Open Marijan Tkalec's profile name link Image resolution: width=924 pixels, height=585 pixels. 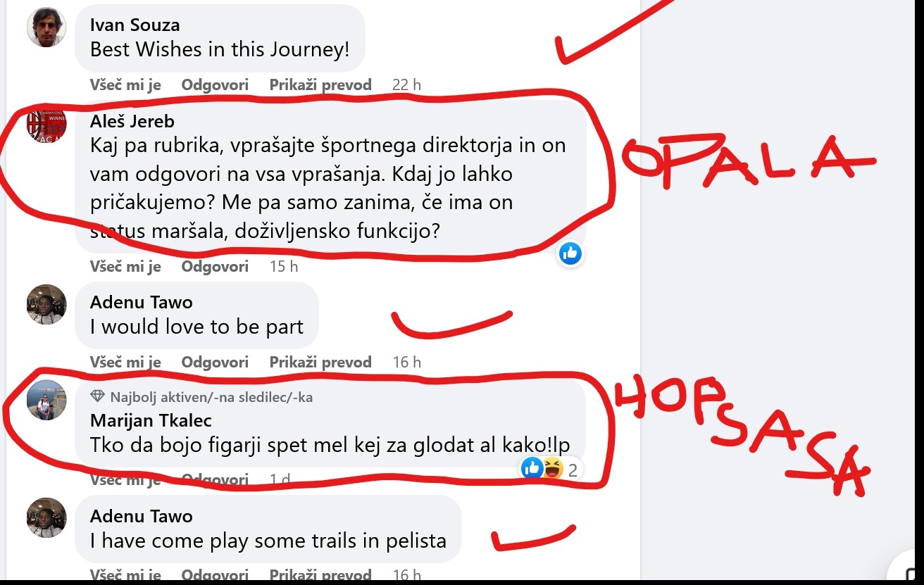[x=151, y=421]
